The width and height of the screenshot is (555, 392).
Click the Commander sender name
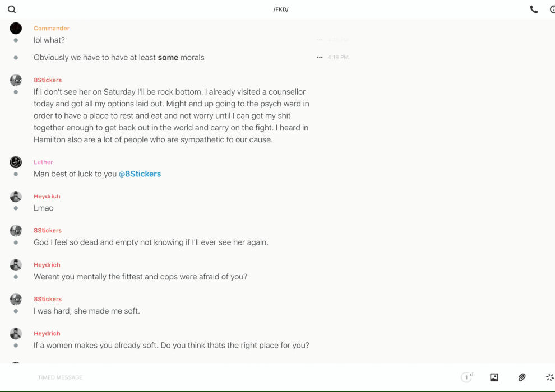coord(52,29)
